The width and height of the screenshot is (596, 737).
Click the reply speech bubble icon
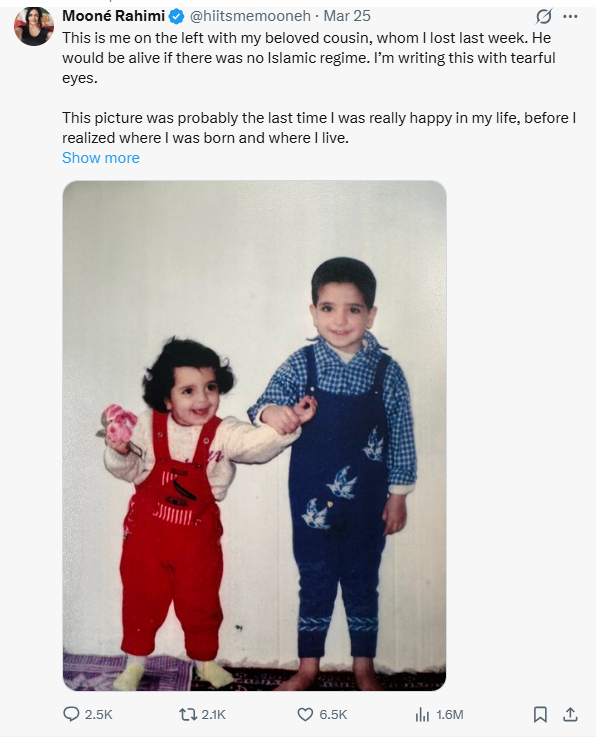(71, 714)
